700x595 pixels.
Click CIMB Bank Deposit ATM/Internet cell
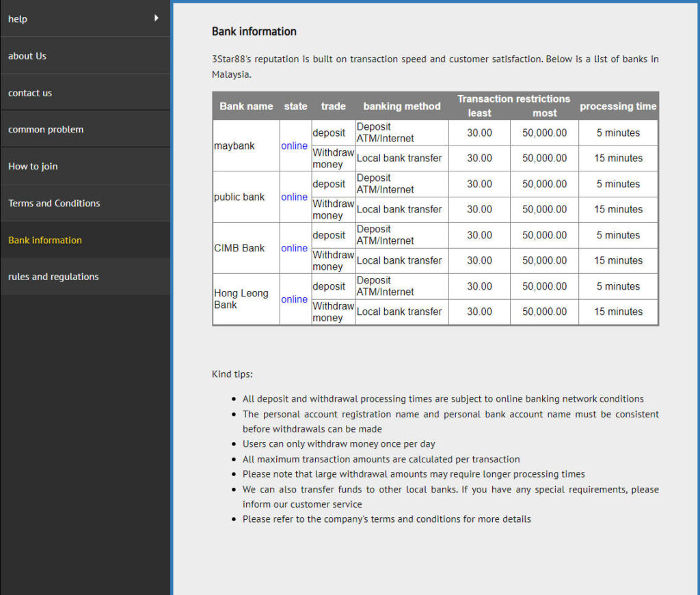(402, 235)
